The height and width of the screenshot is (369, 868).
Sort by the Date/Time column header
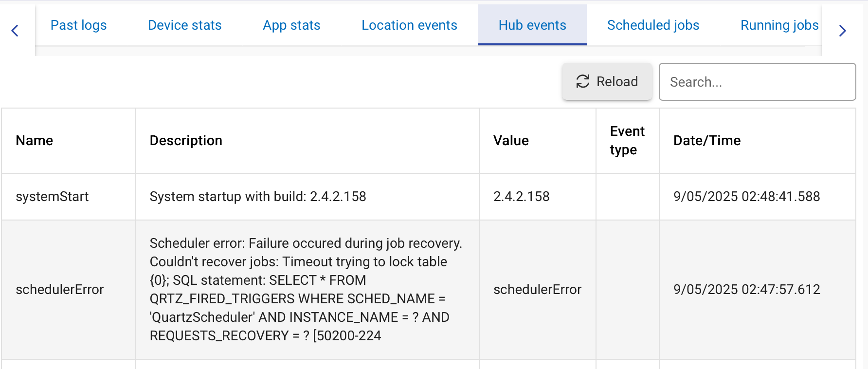click(x=707, y=141)
